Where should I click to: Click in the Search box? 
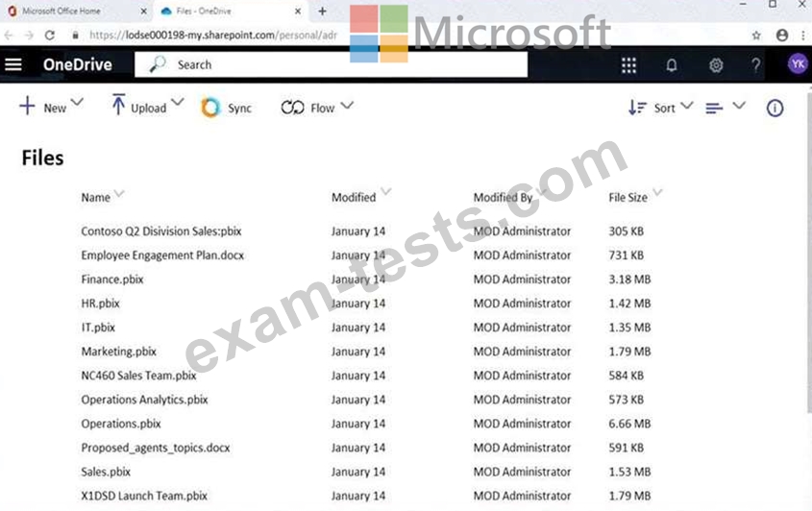pos(331,64)
